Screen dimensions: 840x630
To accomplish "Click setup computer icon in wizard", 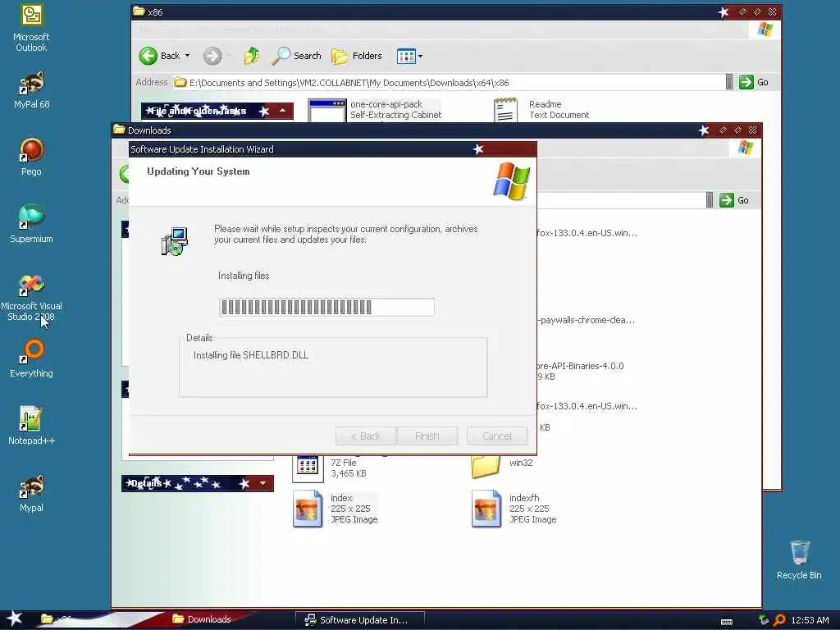I will [x=175, y=242].
